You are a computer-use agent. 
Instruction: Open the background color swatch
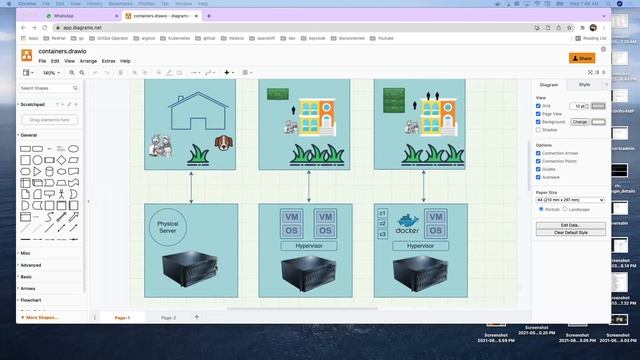click(598, 122)
